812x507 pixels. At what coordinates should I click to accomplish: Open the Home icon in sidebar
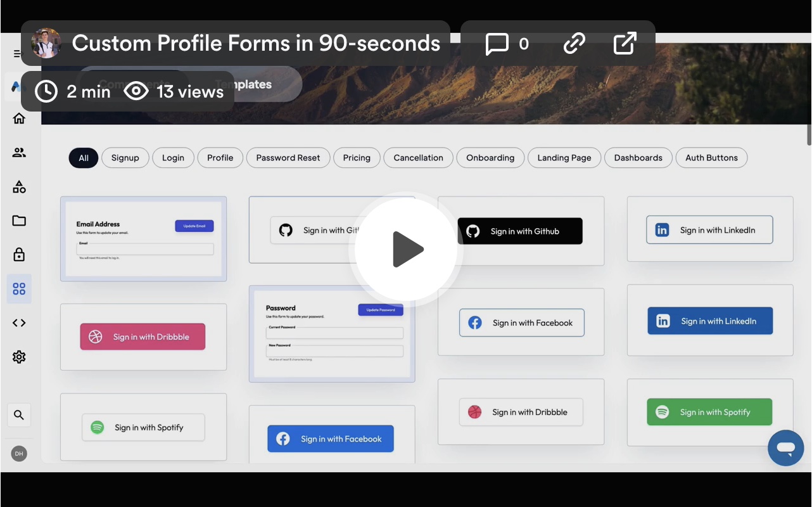(19, 119)
